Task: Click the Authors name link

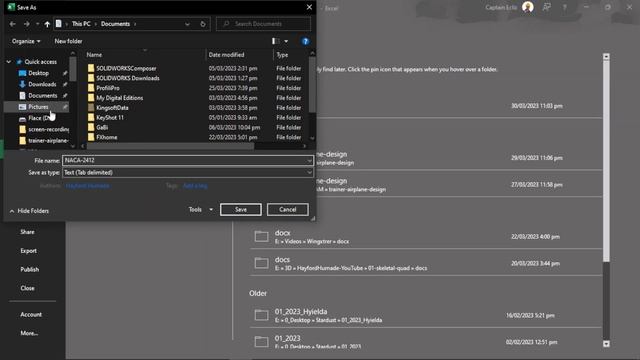Action: click(87, 186)
